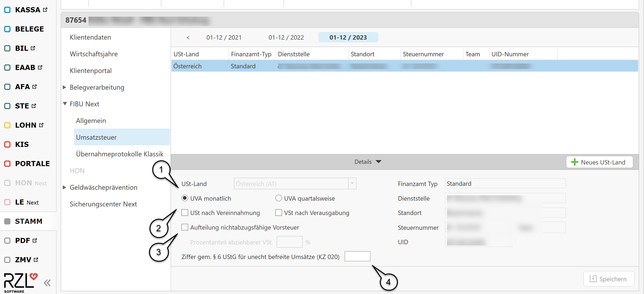This screenshot has width=644, height=294.
Task: Select UVA quartalsweise radio option
Action: [x=278, y=198]
